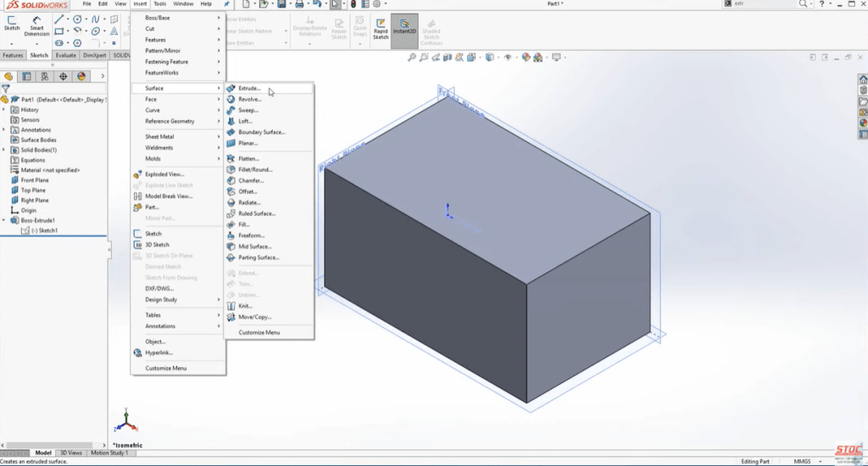The image size is (868, 466).
Task: Choose the Revolve surface command
Action: point(249,99)
